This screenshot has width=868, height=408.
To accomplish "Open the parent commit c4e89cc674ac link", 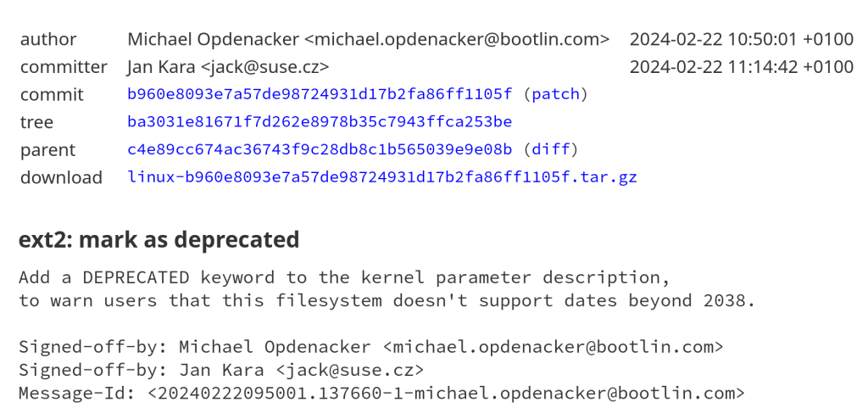I will [x=320, y=150].
